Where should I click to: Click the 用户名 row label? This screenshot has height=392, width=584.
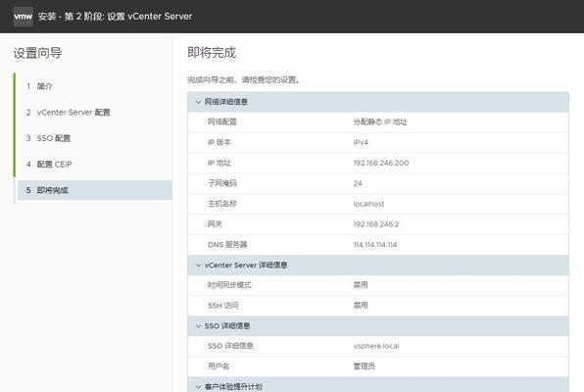click(219, 367)
